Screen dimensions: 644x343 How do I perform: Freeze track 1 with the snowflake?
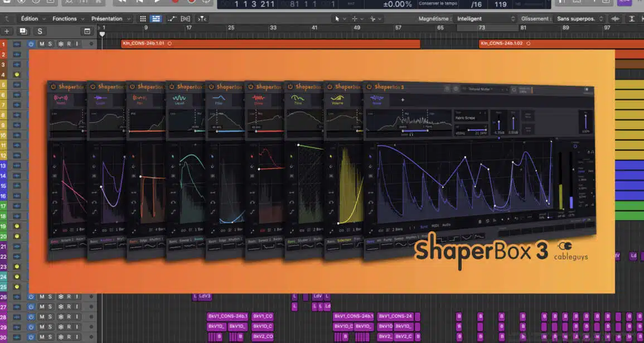coord(61,44)
